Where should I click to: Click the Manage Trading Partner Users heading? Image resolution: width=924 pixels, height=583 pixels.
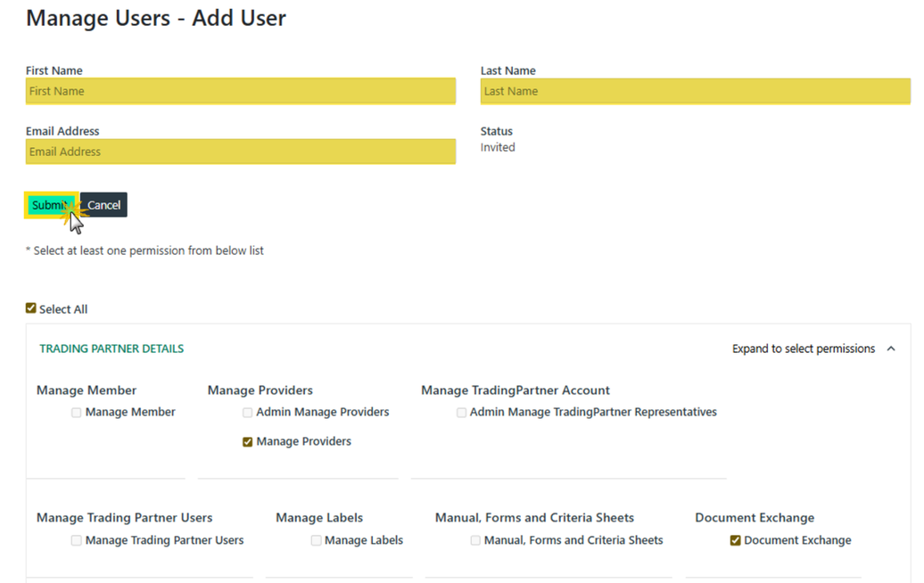tap(124, 518)
